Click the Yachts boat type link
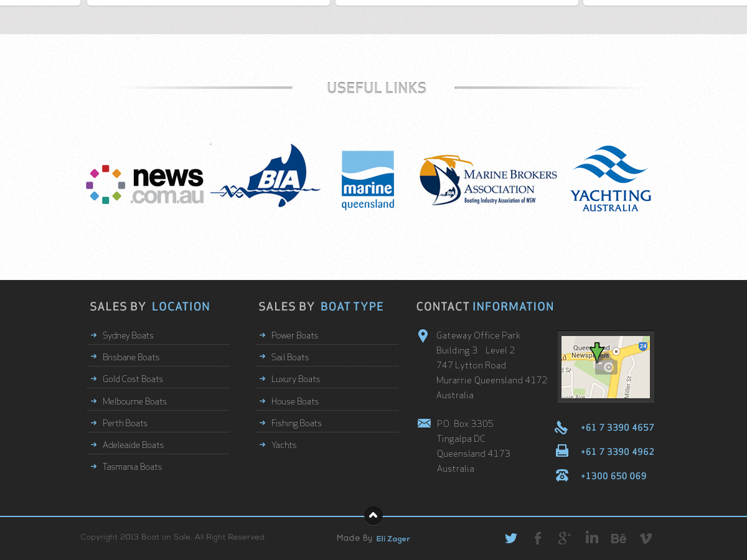 coord(284,445)
